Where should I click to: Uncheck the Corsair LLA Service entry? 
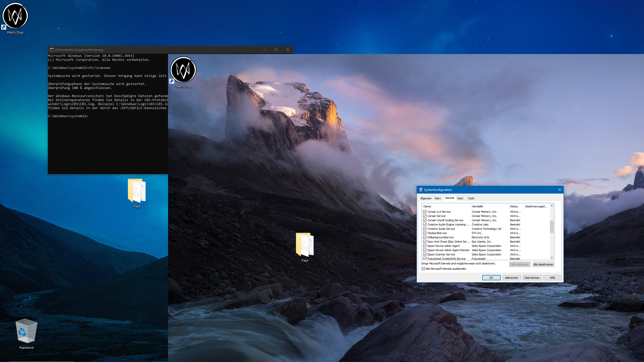click(x=425, y=211)
